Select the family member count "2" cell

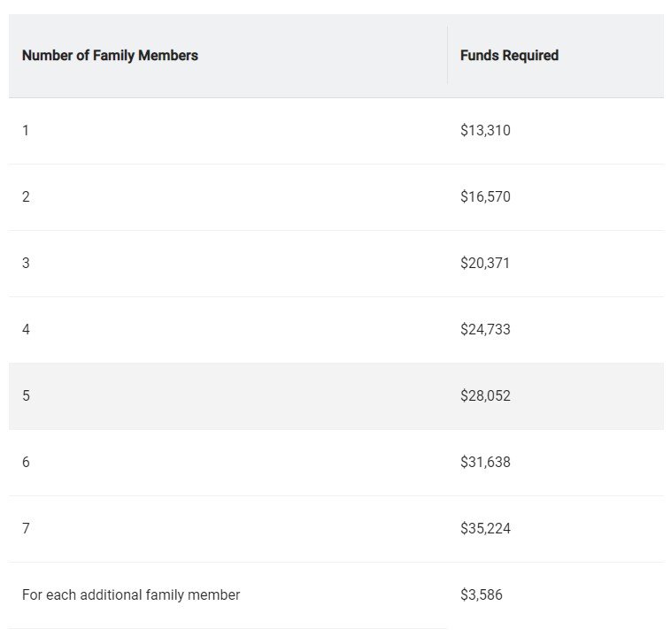[26, 197]
